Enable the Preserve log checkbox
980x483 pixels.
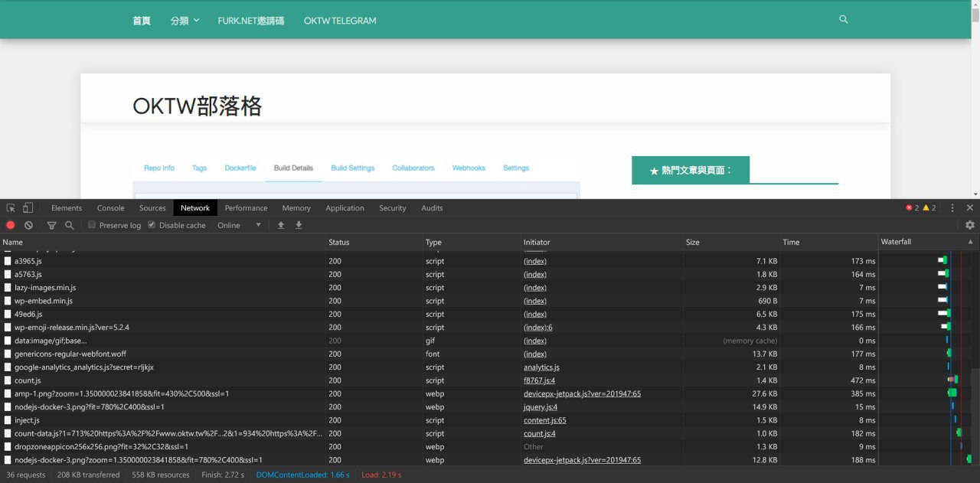click(92, 225)
